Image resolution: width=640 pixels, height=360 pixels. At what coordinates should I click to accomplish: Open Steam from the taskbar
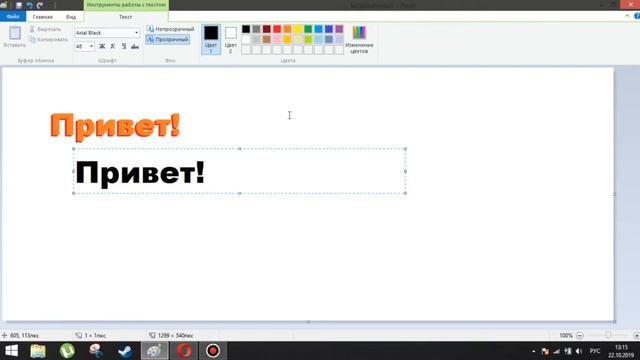(125, 351)
